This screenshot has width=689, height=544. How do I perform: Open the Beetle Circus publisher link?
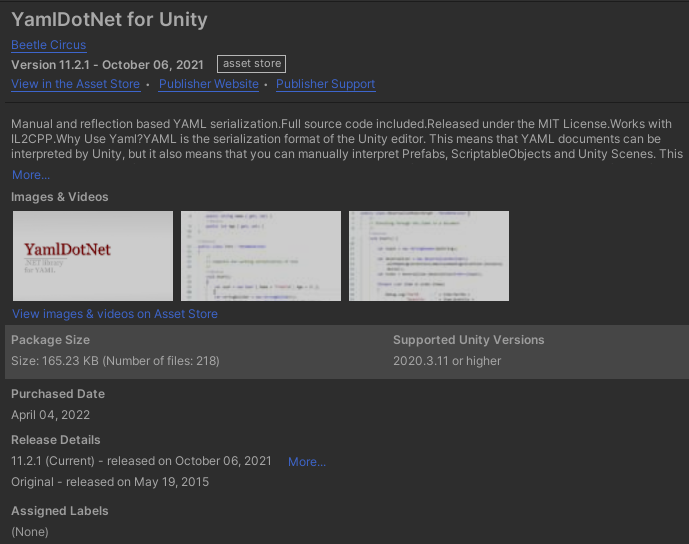48,45
